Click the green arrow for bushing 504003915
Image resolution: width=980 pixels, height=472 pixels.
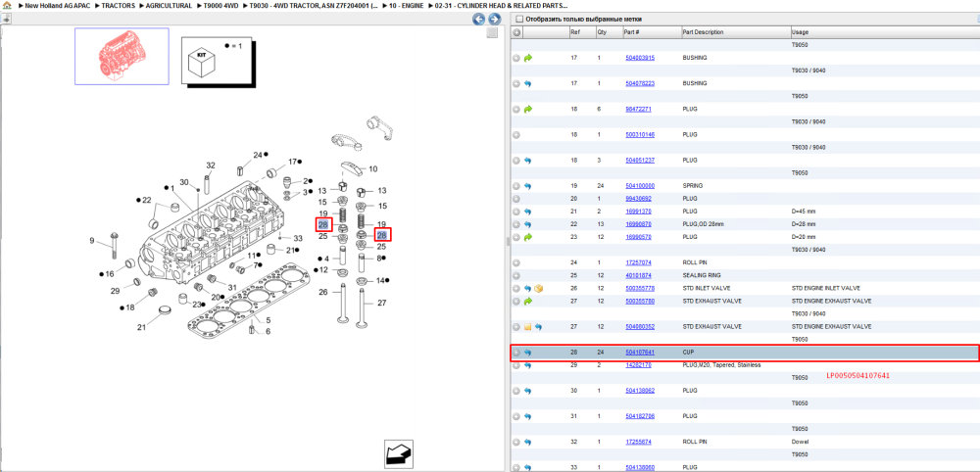click(527, 58)
